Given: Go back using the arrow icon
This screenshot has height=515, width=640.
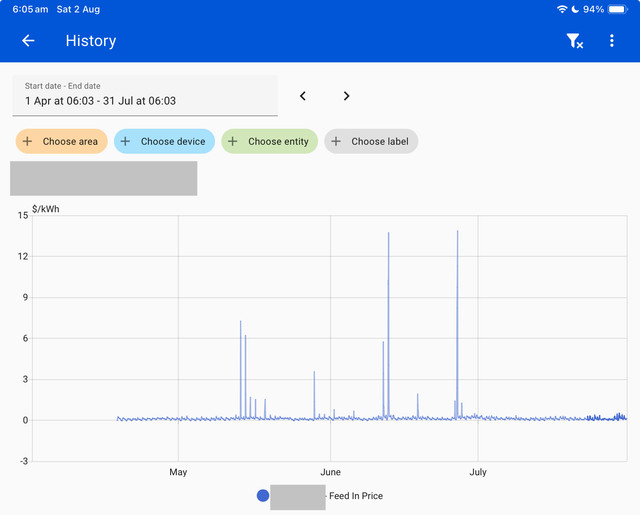Looking at the screenshot, I should (x=28, y=40).
